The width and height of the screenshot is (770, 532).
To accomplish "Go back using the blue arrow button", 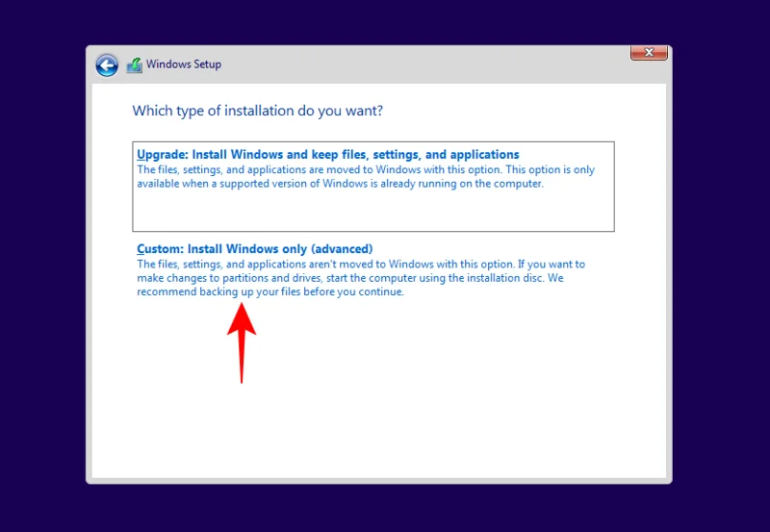I will pos(107,65).
